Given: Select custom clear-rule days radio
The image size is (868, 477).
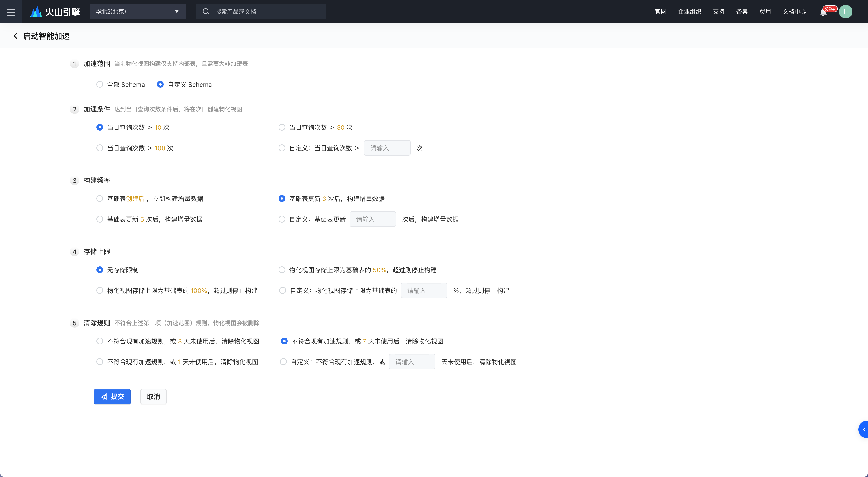Looking at the screenshot, I should click(283, 362).
